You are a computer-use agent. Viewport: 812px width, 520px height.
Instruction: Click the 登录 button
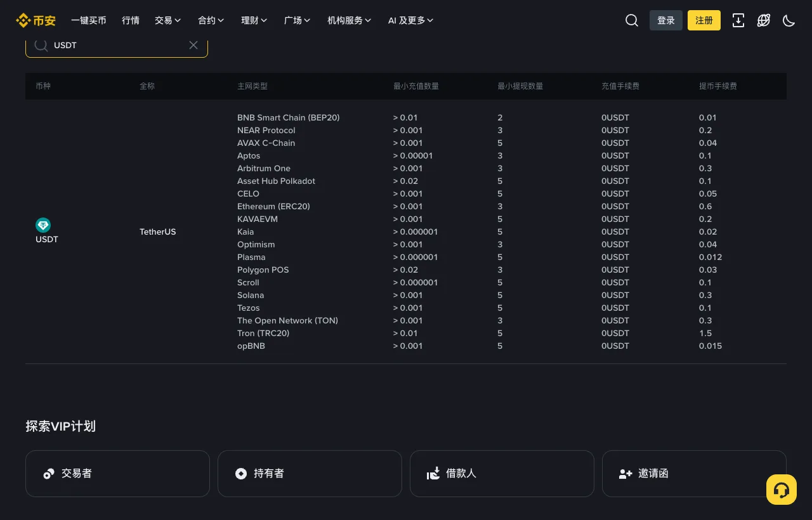(666, 20)
